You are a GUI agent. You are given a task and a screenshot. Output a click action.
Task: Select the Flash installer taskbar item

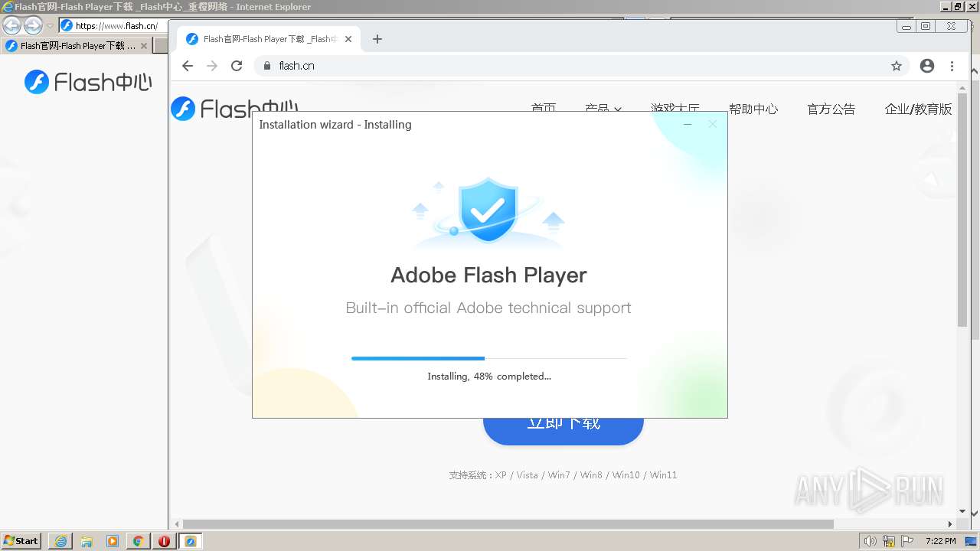pos(191,541)
